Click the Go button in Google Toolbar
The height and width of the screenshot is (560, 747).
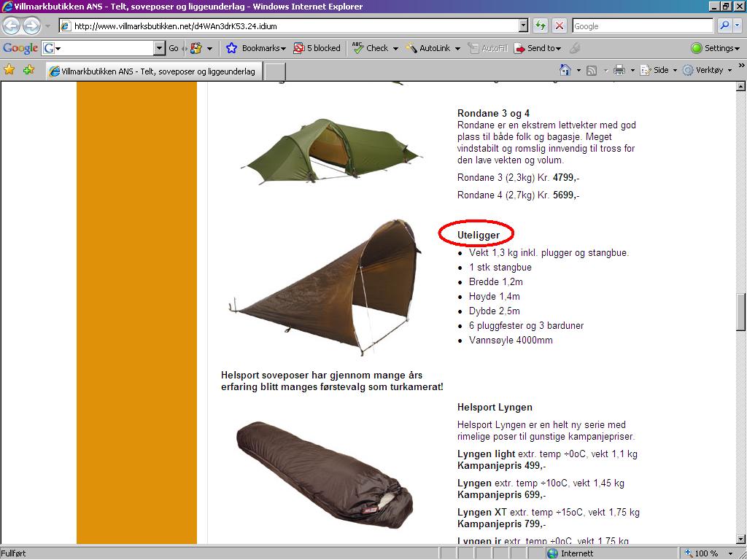[174, 48]
